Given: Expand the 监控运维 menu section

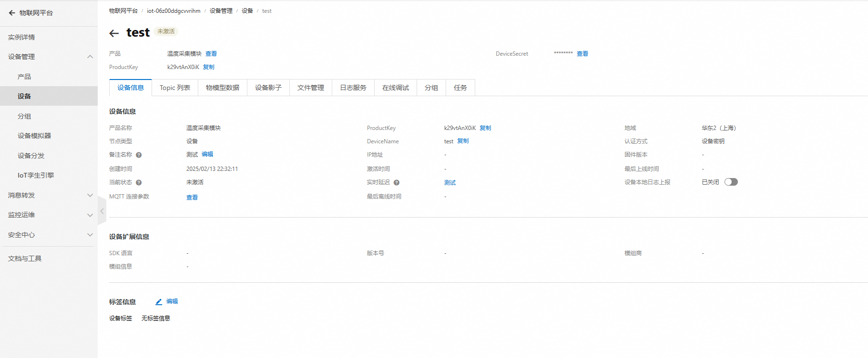Looking at the screenshot, I should (90, 215).
